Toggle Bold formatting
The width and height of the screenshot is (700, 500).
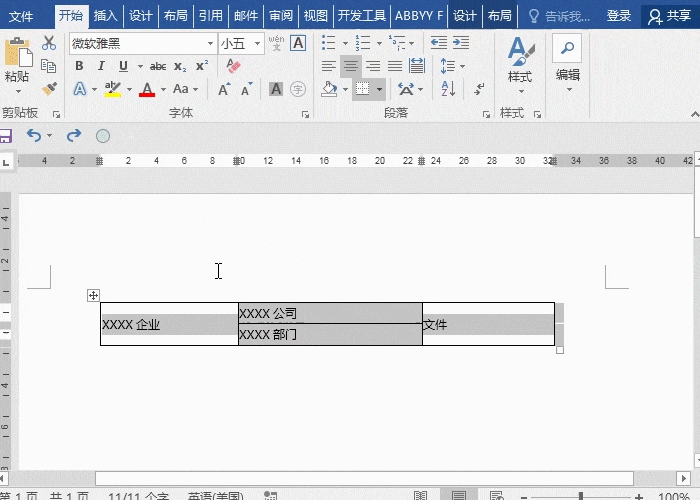pos(79,66)
